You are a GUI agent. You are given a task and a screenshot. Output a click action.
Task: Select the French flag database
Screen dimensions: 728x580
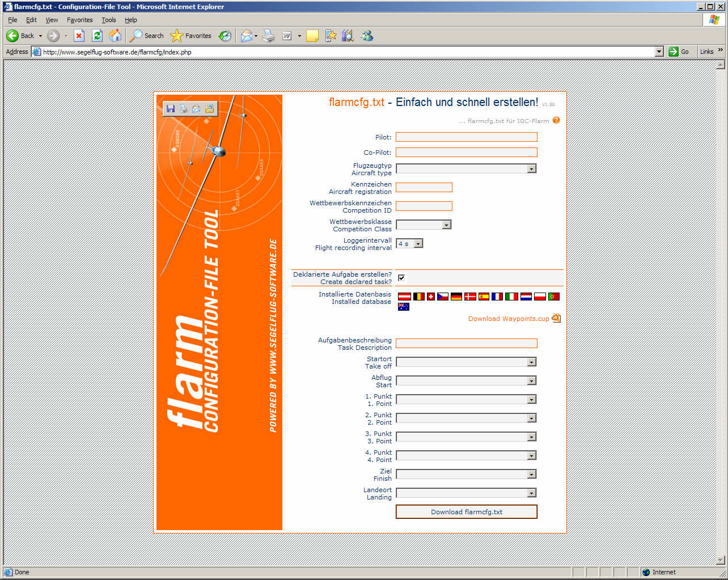coord(497,297)
